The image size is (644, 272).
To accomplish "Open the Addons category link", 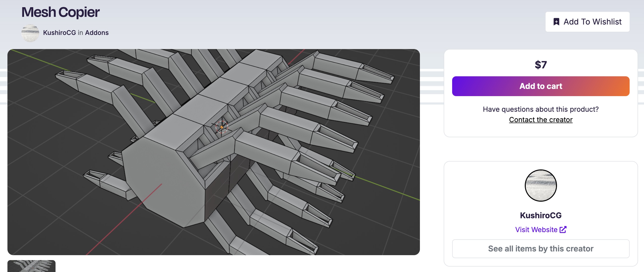I will tap(97, 33).
